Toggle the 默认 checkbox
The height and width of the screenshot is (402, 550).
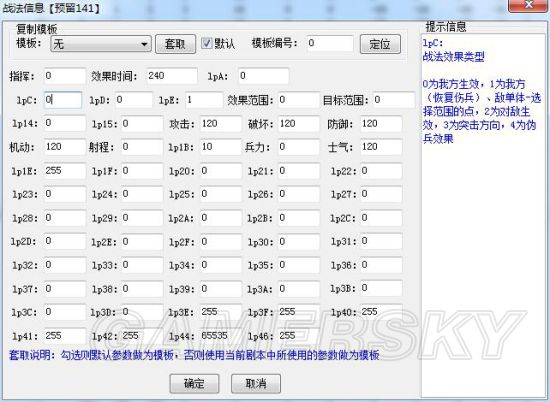[x=207, y=43]
